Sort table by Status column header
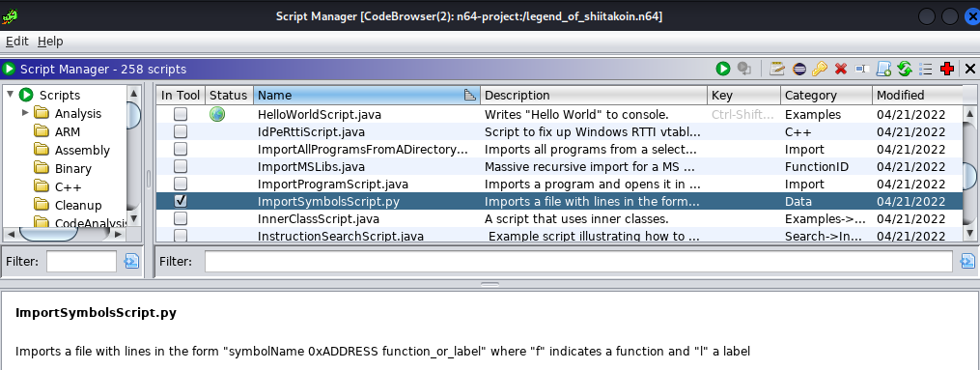The width and height of the screenshot is (980, 370). (x=229, y=95)
